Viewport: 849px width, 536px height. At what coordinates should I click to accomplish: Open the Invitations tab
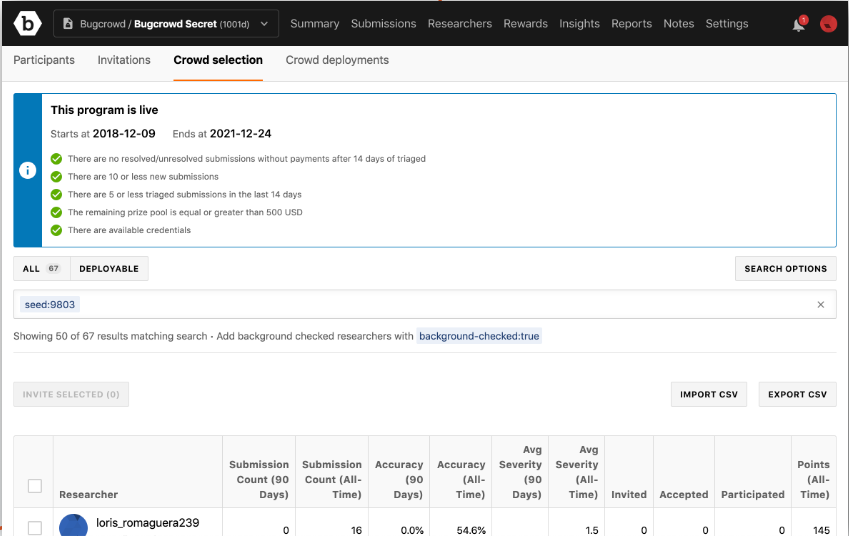coord(124,60)
